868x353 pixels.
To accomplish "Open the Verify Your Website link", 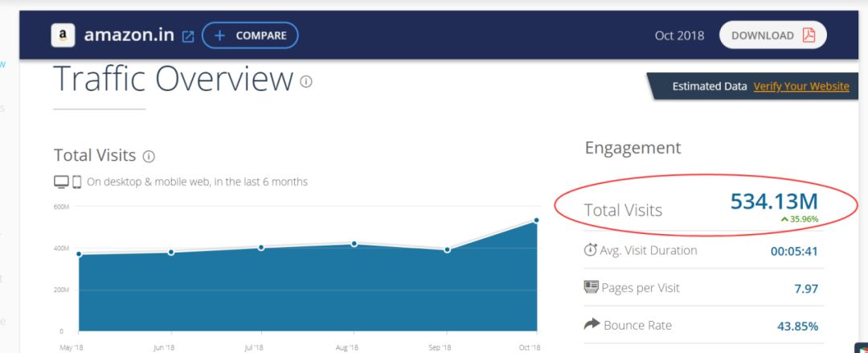I will [x=801, y=87].
